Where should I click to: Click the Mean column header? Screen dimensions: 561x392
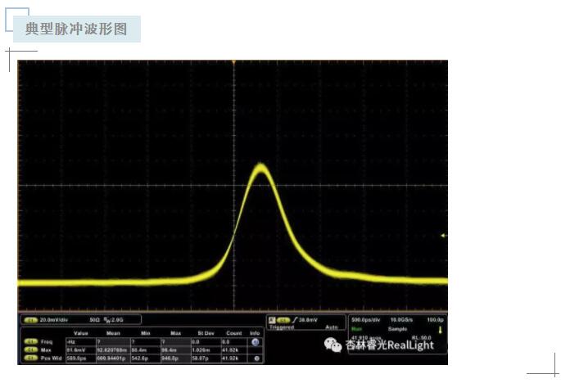113,333
